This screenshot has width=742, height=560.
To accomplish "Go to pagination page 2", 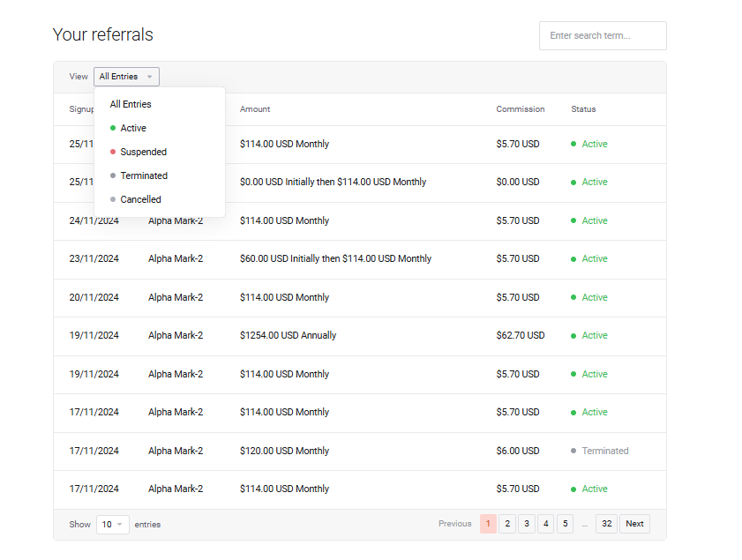I will (x=507, y=524).
